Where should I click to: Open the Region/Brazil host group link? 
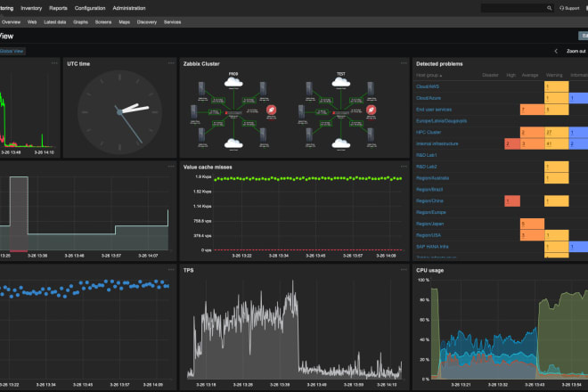point(429,190)
